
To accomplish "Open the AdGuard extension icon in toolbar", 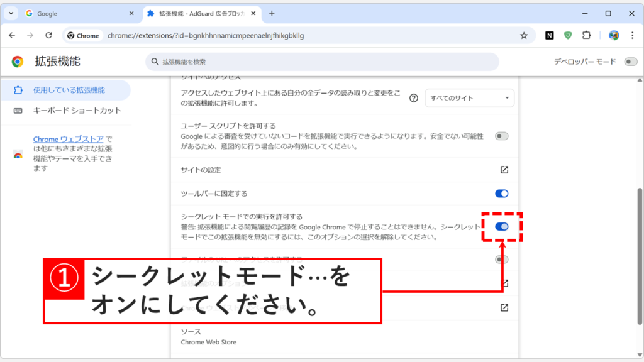I will pos(568,35).
